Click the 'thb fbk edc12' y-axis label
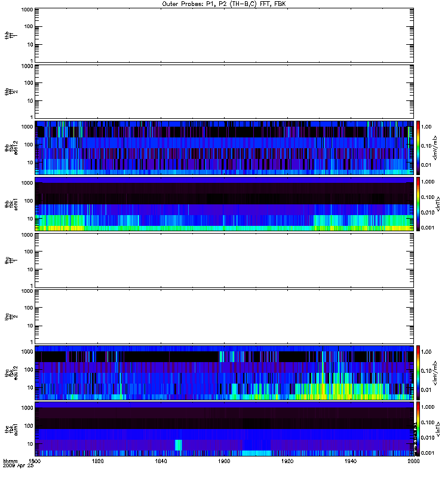This screenshot has height=478, width=448. [x=11, y=148]
